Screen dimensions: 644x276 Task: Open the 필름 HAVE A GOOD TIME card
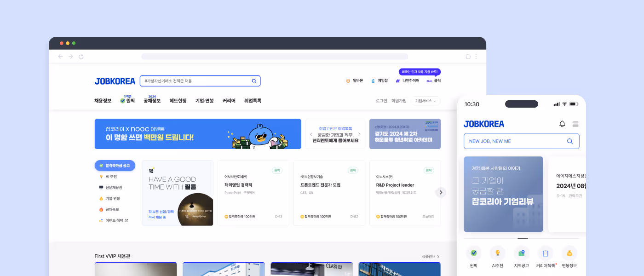click(x=178, y=193)
